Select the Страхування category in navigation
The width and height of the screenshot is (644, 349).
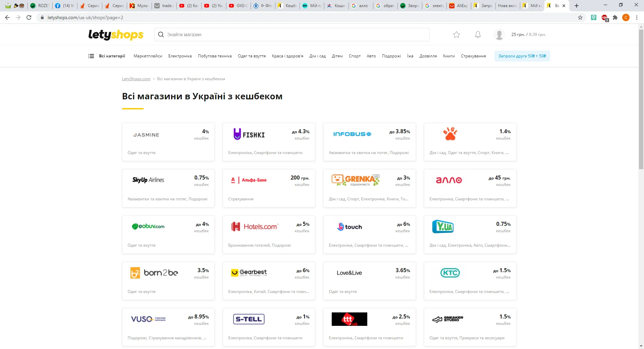click(473, 56)
